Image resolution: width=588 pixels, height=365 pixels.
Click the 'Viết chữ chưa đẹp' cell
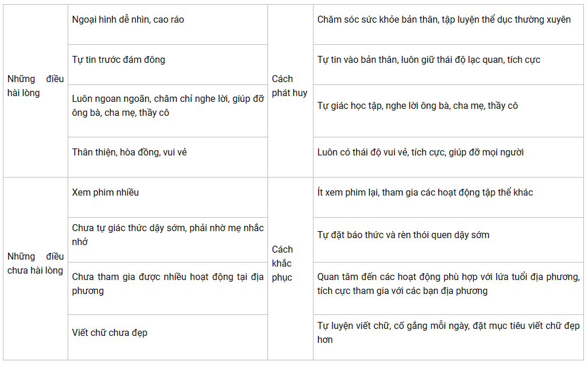168,337
